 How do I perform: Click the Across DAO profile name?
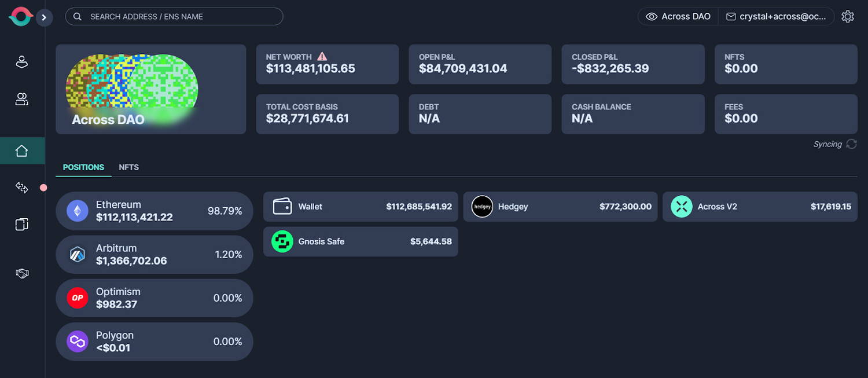coord(108,120)
